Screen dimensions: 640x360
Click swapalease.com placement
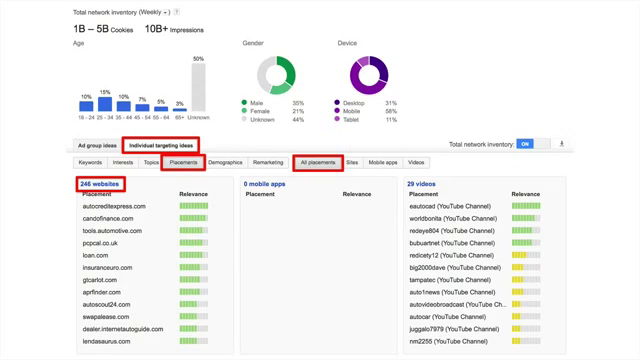tap(106, 317)
